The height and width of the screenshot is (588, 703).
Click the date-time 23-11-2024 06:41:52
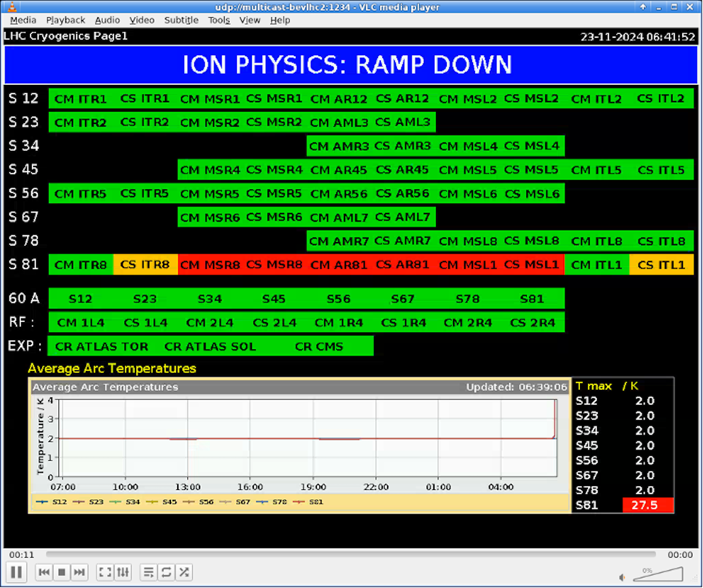(638, 37)
